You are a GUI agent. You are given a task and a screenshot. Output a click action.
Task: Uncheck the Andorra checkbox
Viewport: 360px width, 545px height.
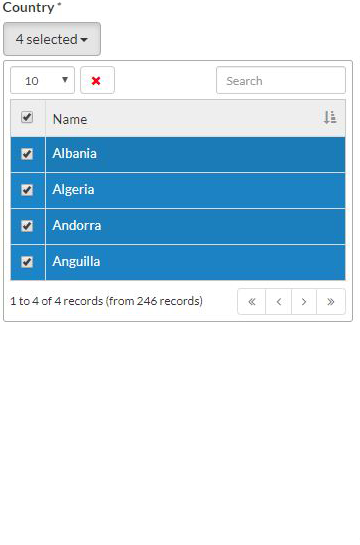pyautogui.click(x=27, y=226)
